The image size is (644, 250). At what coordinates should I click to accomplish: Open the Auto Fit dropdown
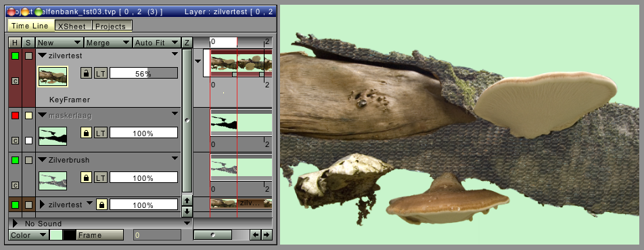pos(157,43)
